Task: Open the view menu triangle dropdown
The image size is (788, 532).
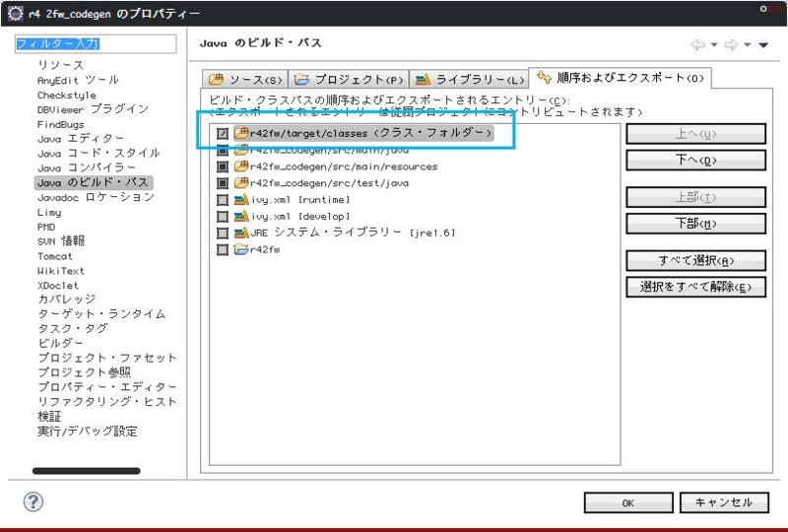Action: [x=763, y=45]
